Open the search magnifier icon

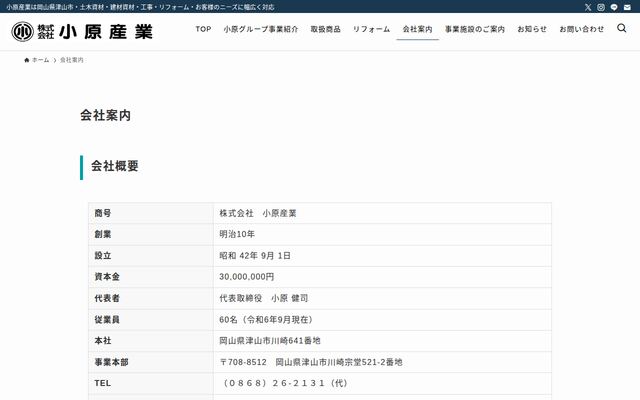click(621, 28)
